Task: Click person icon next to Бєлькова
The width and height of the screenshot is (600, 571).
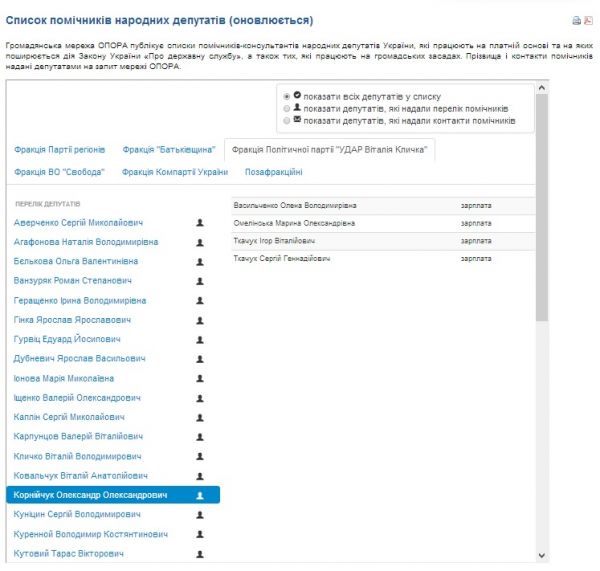Action: (x=200, y=262)
